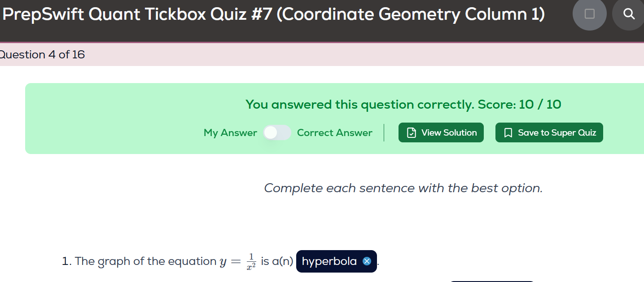Click the square icon in the header
The width and height of the screenshot is (644, 282).
(590, 14)
